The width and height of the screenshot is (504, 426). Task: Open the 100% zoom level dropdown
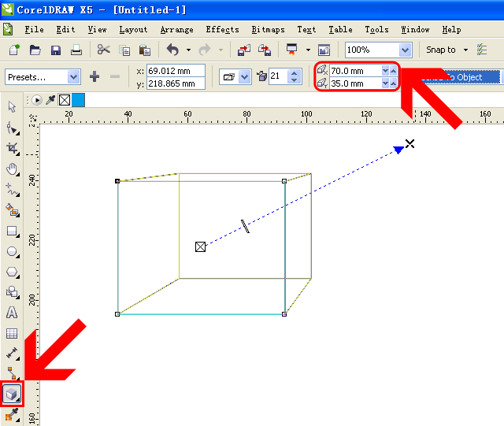(406, 50)
